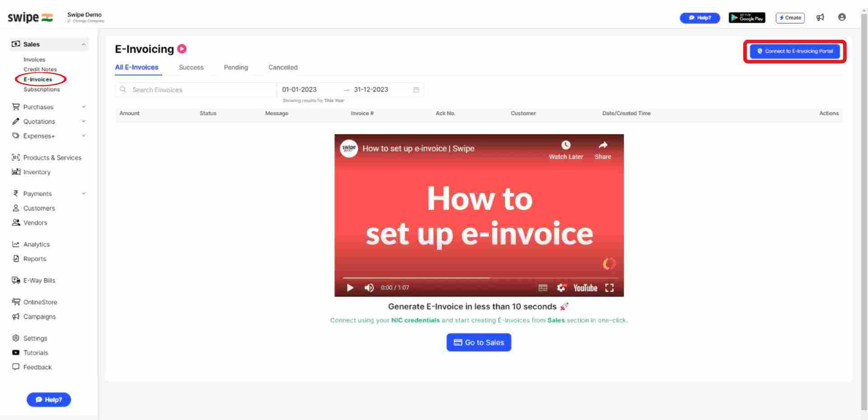The height and width of the screenshot is (420, 868).
Task: Open Analytics from the sidebar
Action: 36,244
